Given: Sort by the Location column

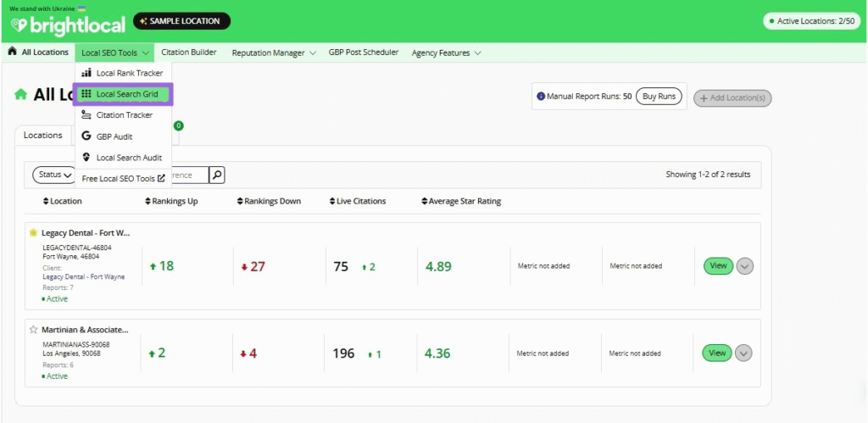Looking at the screenshot, I should tap(62, 202).
